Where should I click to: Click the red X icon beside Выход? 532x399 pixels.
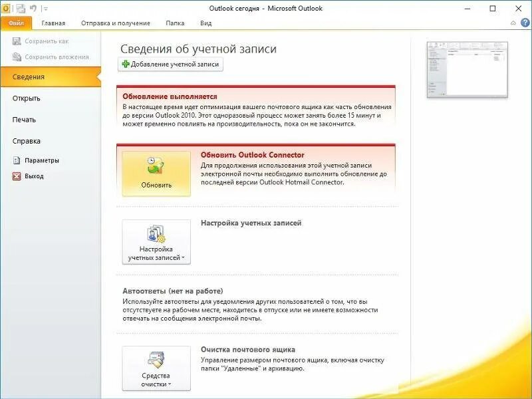coord(17,176)
